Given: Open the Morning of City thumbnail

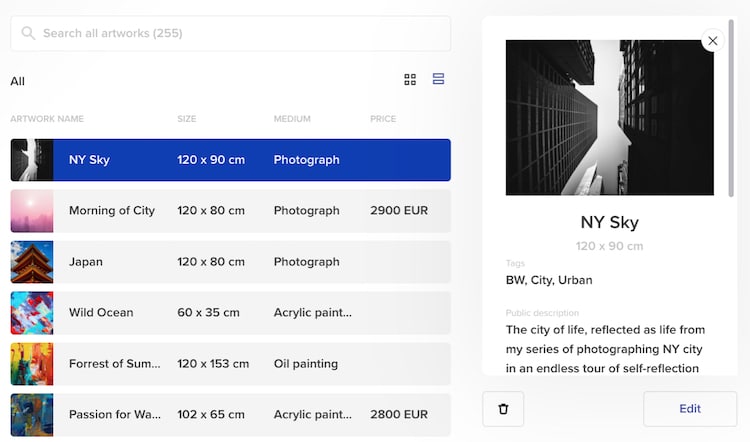Looking at the screenshot, I should (32, 211).
